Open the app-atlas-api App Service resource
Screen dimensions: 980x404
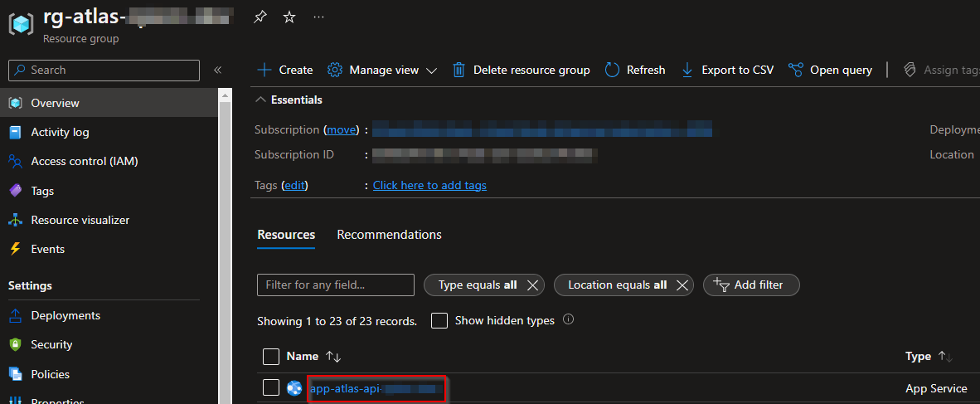(376, 388)
